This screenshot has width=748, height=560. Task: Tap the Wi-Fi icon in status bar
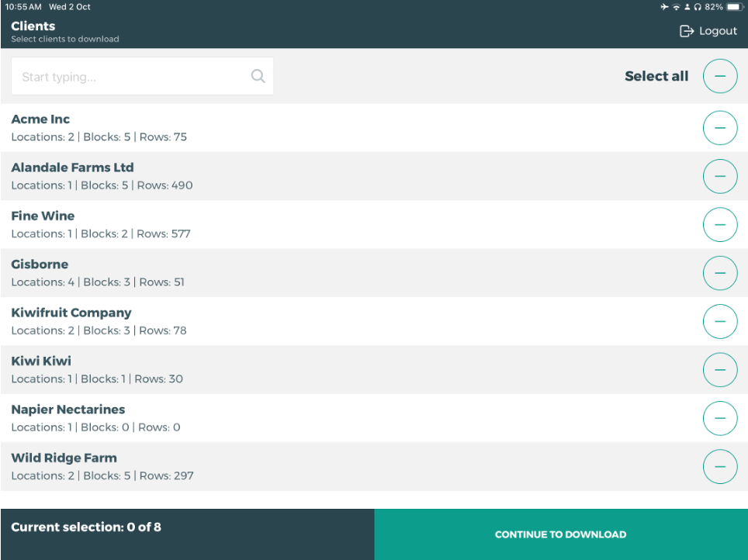pyautogui.click(x=676, y=7)
